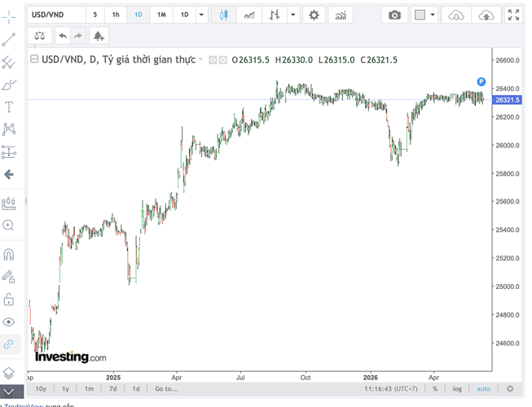532x407 pixels.
Task: Select the active 1D interval
Action: (138, 15)
